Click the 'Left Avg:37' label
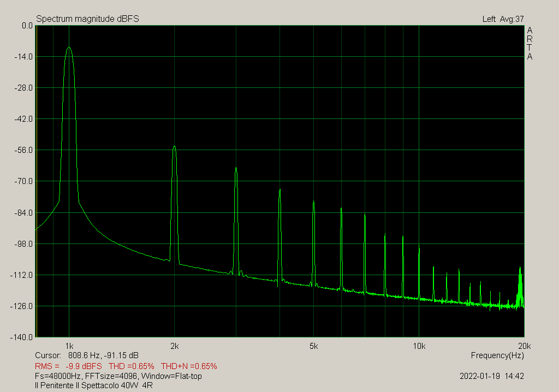Image resolution: width=559 pixels, height=392 pixels. (x=503, y=19)
